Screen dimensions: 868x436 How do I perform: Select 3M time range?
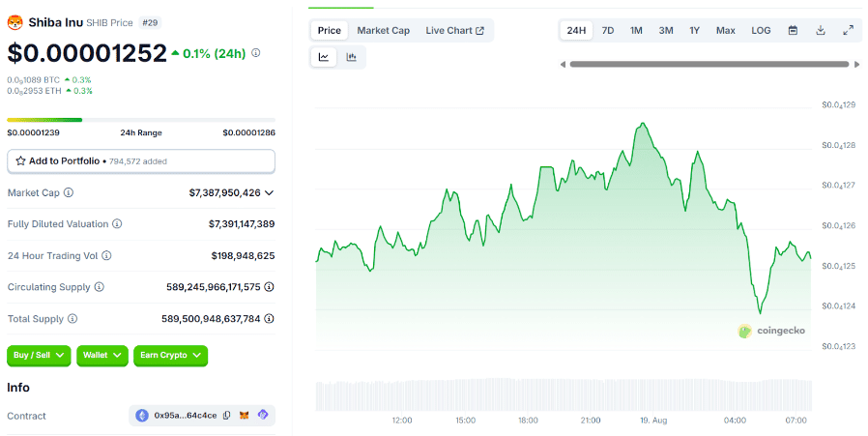pyautogui.click(x=666, y=31)
